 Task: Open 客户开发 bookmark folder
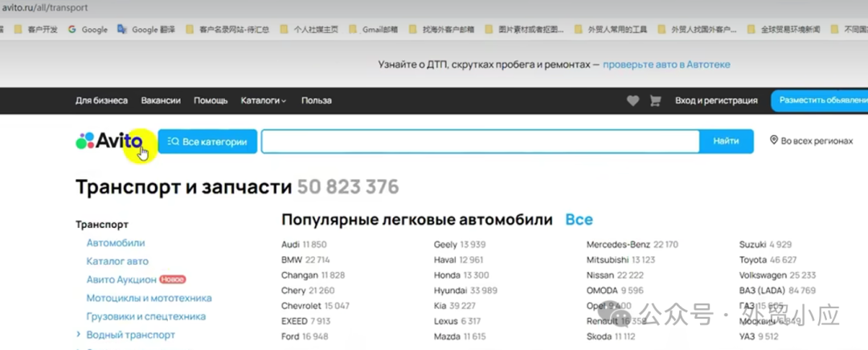click(36, 30)
